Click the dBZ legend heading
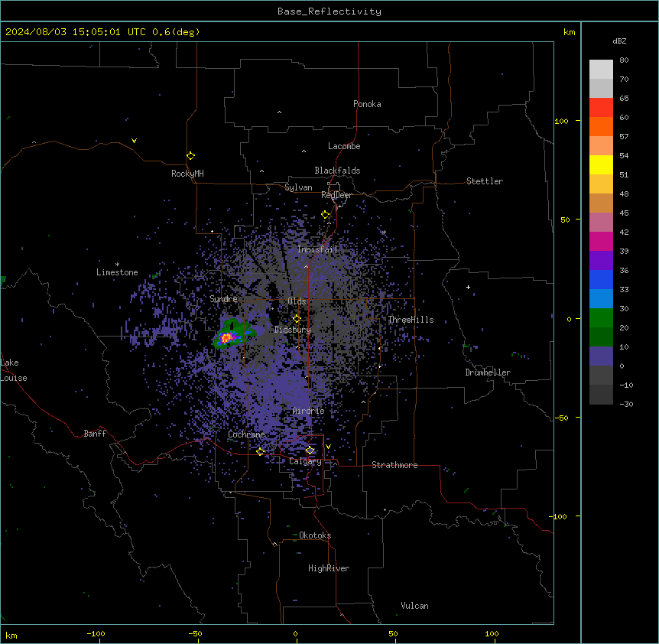This screenshot has height=644, width=659. click(619, 41)
